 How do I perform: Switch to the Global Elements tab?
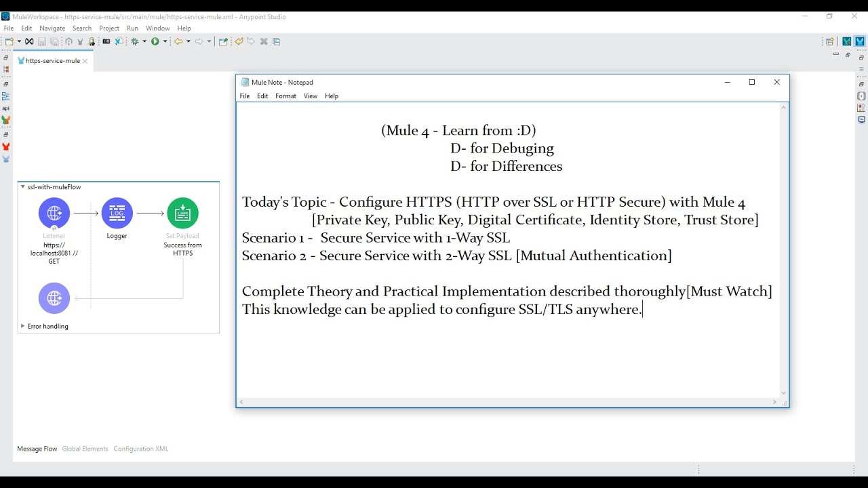pyautogui.click(x=85, y=449)
